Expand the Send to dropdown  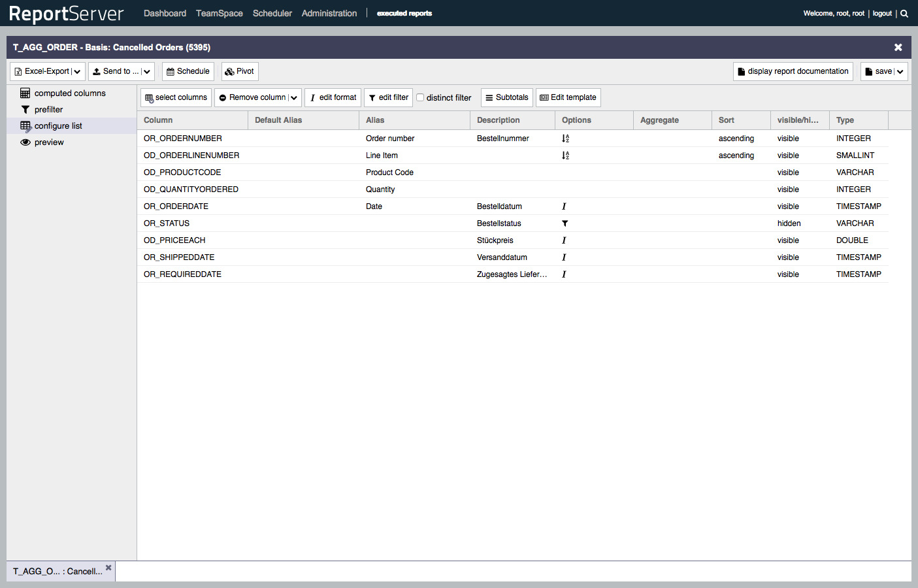[x=148, y=71]
